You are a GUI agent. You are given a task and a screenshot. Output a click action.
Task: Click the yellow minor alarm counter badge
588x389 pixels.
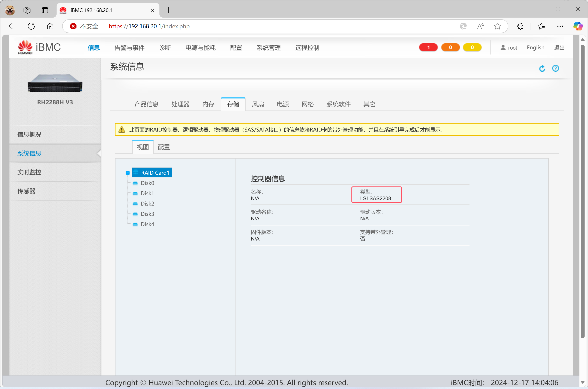point(472,47)
